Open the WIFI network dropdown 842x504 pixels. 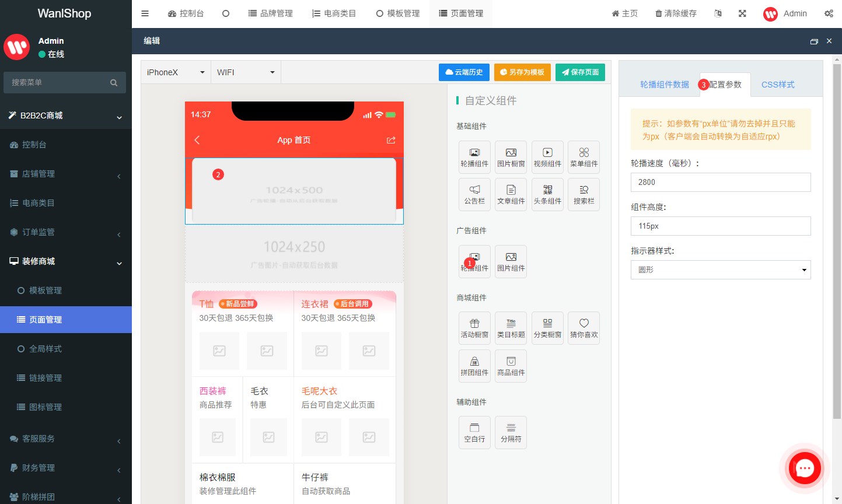pyautogui.click(x=246, y=72)
